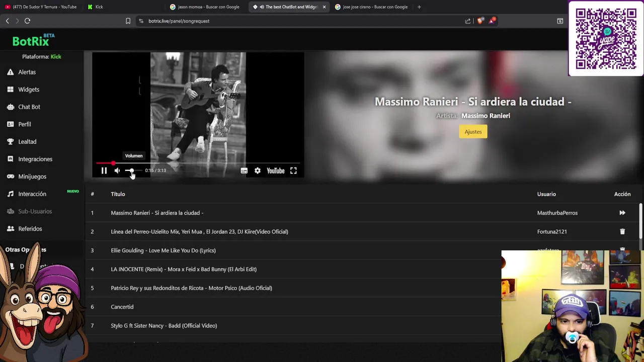Viewport: 644px width, 362px height.
Task: Mute the video with speaker icon
Action: pyautogui.click(x=117, y=170)
